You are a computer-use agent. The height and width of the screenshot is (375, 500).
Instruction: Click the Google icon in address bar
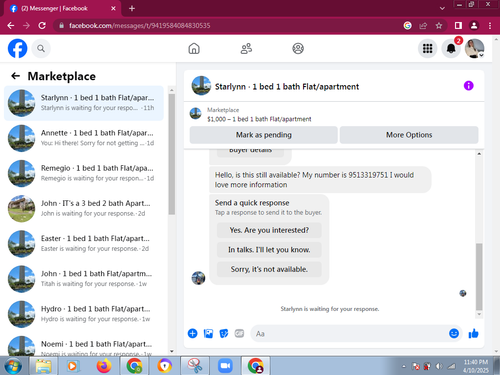point(407,26)
